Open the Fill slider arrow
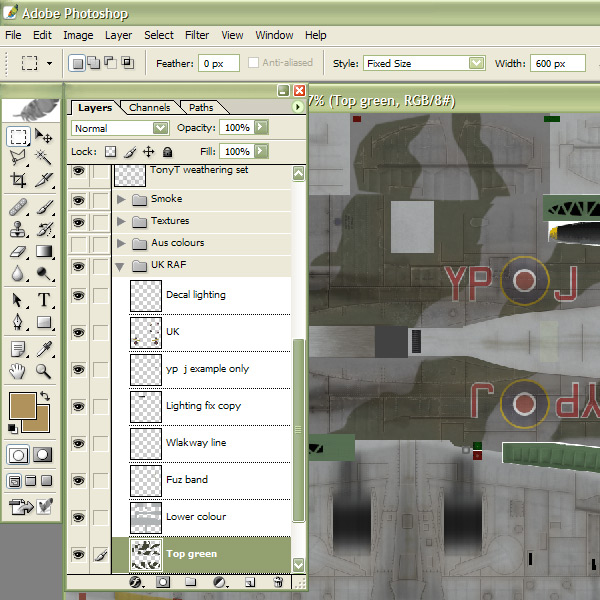This screenshot has height=600, width=600. click(261, 151)
